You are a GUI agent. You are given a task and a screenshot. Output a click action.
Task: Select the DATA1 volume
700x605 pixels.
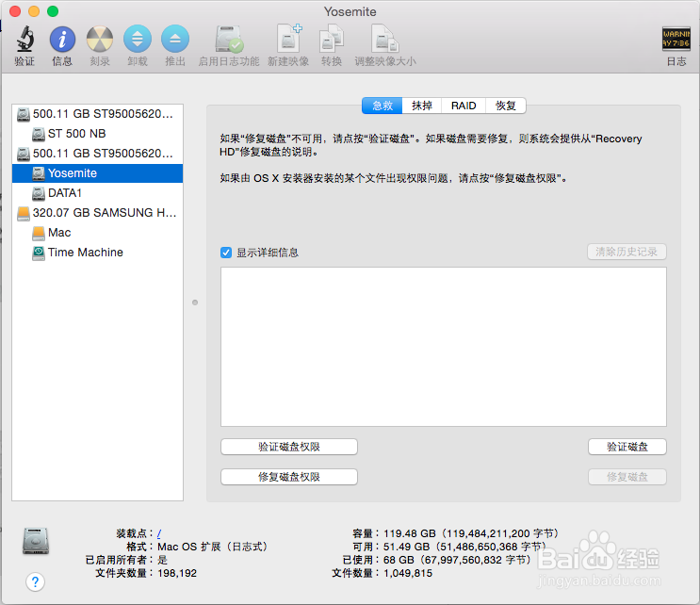pos(97,193)
